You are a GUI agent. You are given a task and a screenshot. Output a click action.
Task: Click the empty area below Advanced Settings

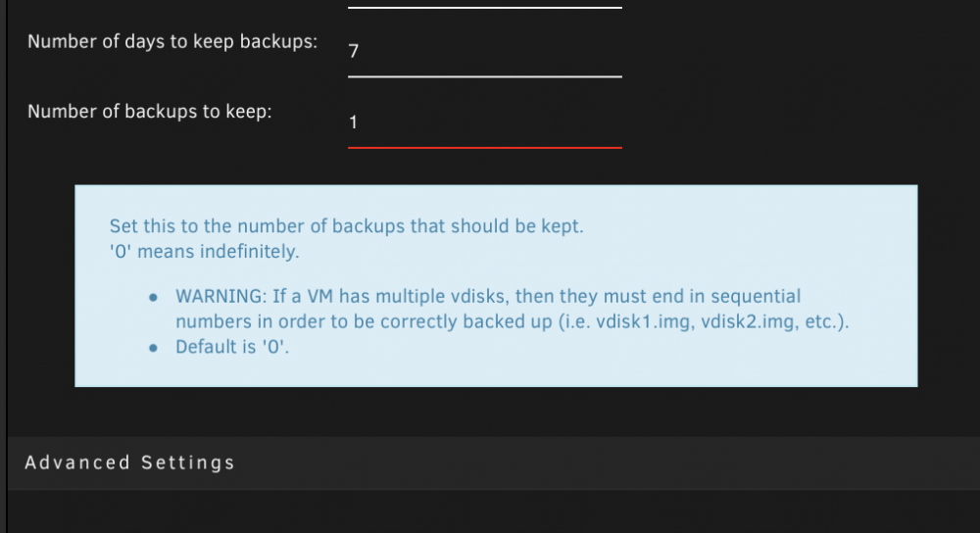(494, 511)
